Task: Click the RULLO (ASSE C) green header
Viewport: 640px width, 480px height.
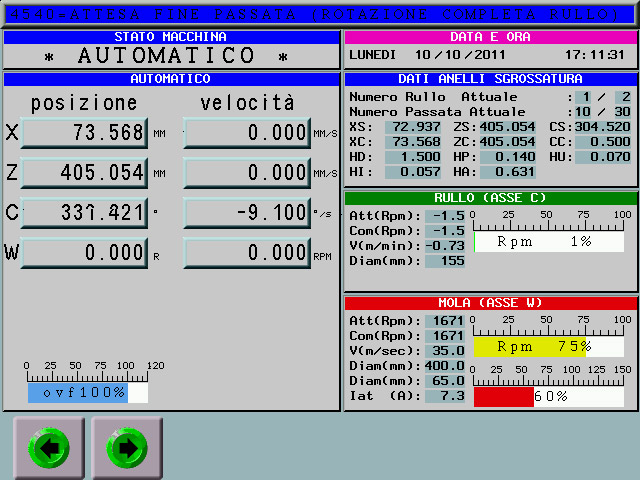Action: pyautogui.click(x=490, y=198)
